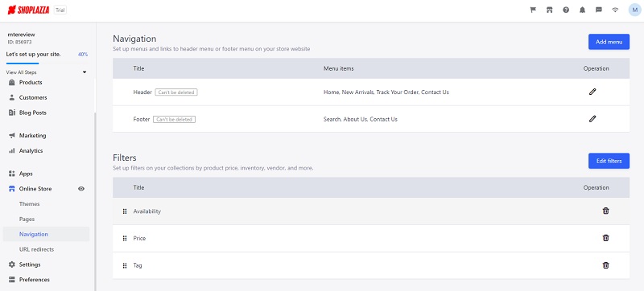The image size is (644, 291).
Task: Open the flag icon in top bar
Action: point(533,10)
